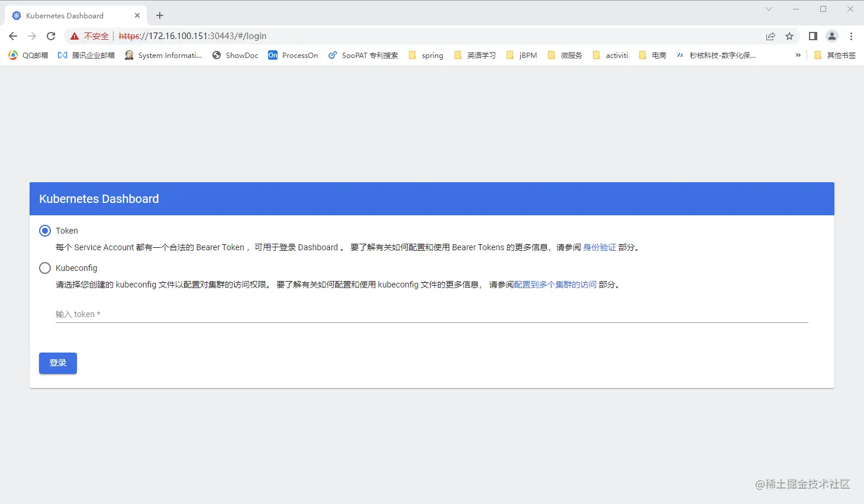This screenshot has width=864, height=504.
Task: Open the ProcessOn bookmark
Action: tap(292, 55)
